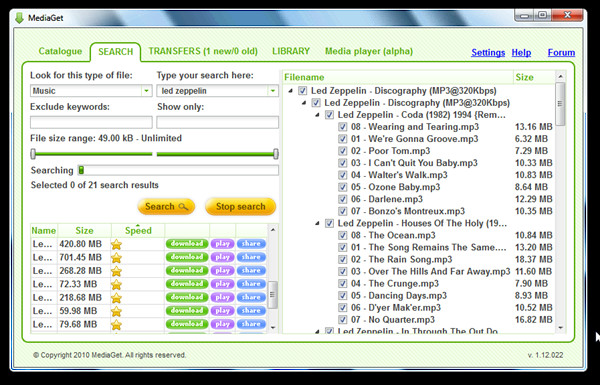Image resolution: width=600 pixels, height=385 pixels.
Task: Collapse the top-level Led Zeppelin Discography node
Action: click(x=290, y=91)
